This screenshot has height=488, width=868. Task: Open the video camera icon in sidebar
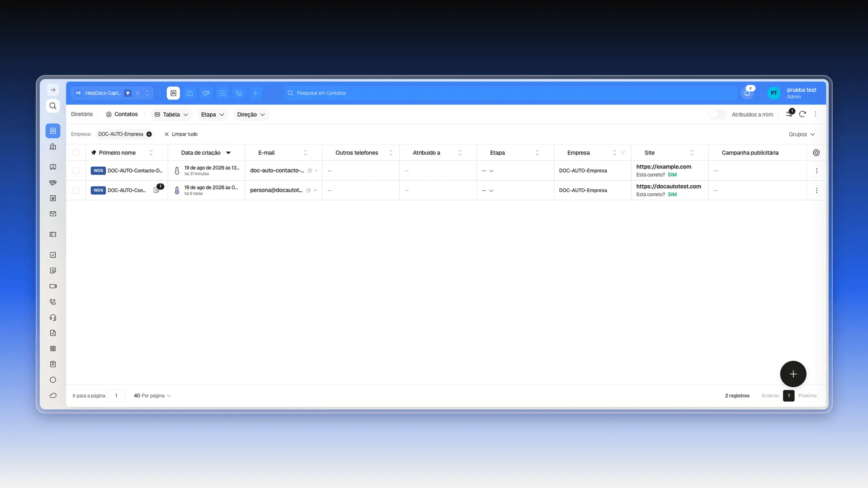[53, 286]
